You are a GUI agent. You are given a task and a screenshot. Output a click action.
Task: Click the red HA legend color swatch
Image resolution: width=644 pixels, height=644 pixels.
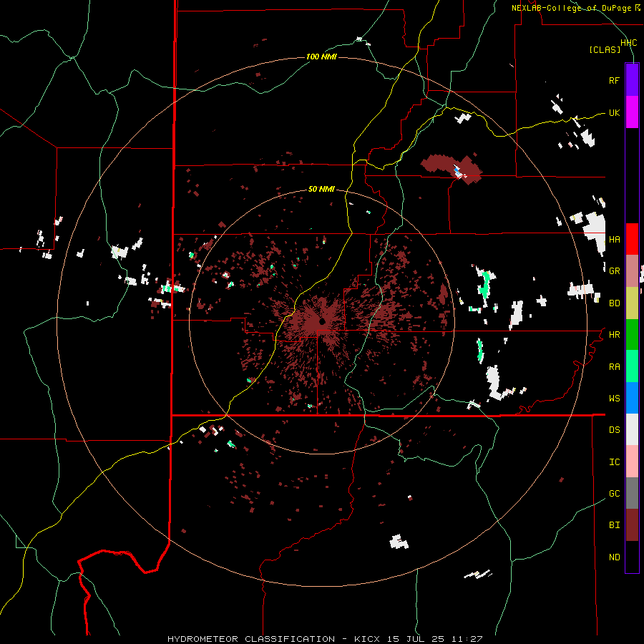[632, 239]
